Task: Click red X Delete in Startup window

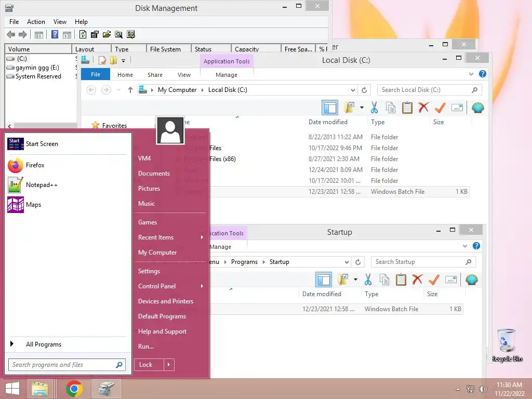Action: click(x=417, y=280)
